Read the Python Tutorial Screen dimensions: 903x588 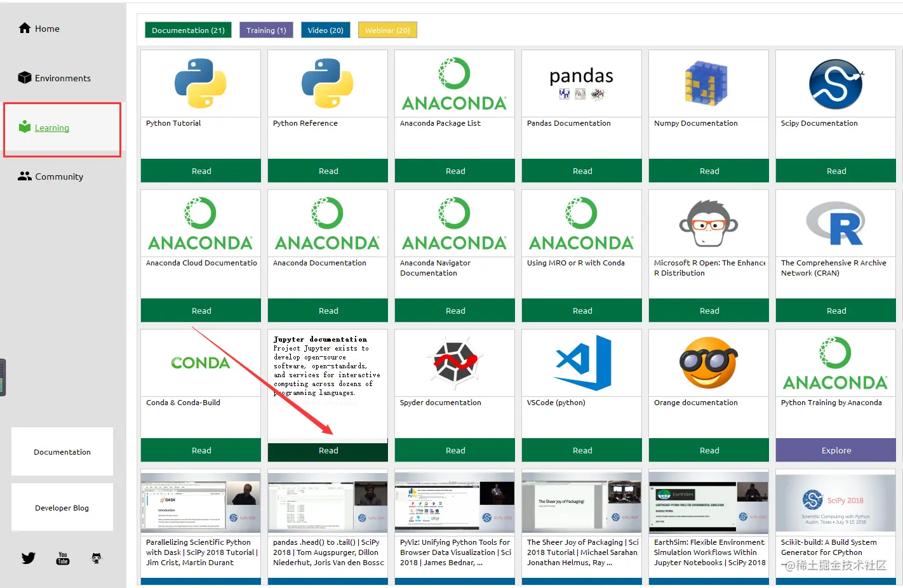(201, 171)
